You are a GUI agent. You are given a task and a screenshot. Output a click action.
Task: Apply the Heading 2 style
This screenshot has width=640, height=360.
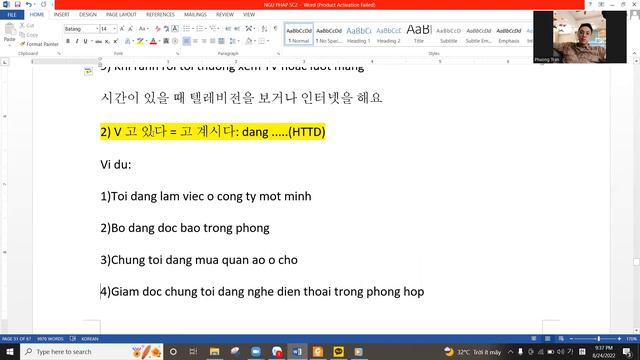tap(389, 34)
